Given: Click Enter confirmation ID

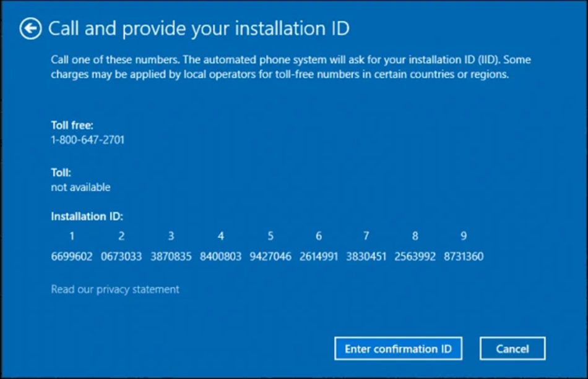Looking at the screenshot, I should (399, 348).
